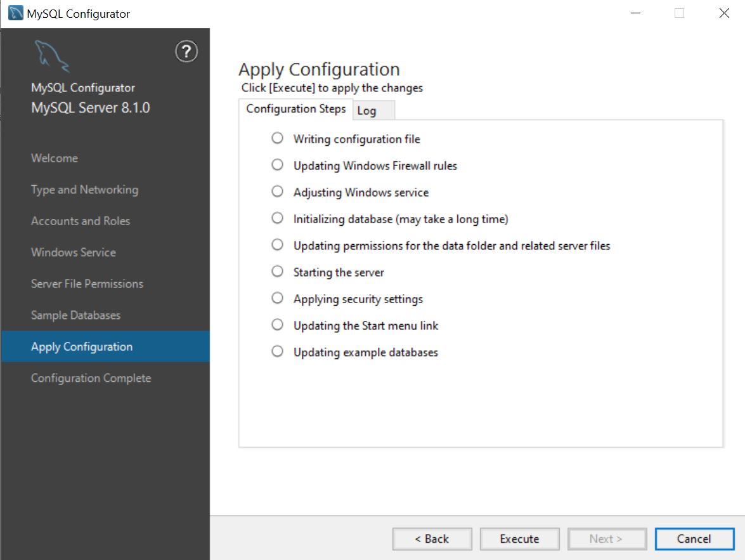Open the Windows Service step
Image resolution: width=745 pixels, height=560 pixels.
73,252
